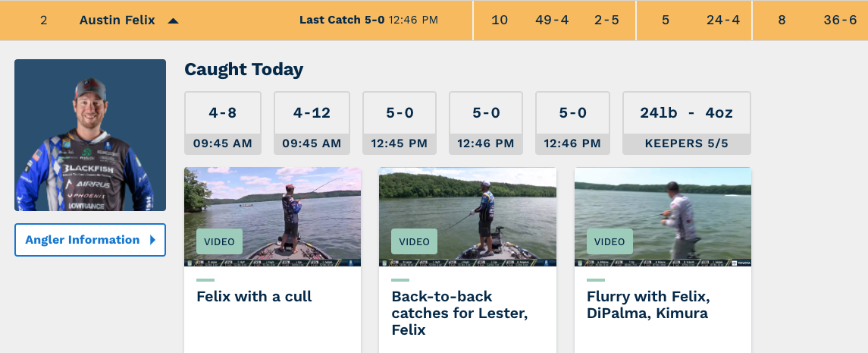Select the 5-0 catch at 12:45 PM
The height and width of the screenshot is (353, 868).
(x=400, y=123)
